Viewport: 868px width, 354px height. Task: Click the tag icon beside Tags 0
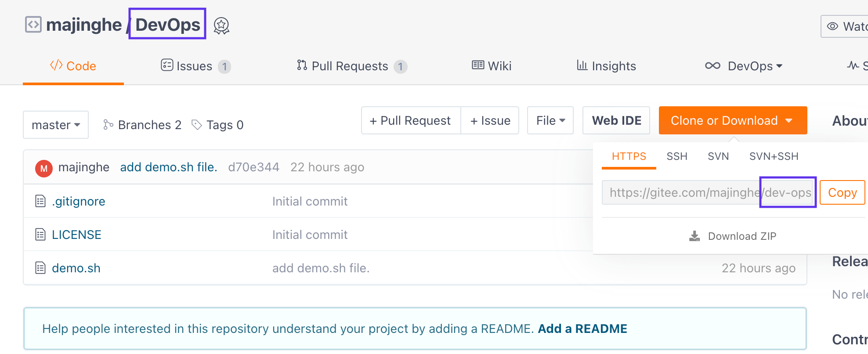pyautogui.click(x=196, y=125)
